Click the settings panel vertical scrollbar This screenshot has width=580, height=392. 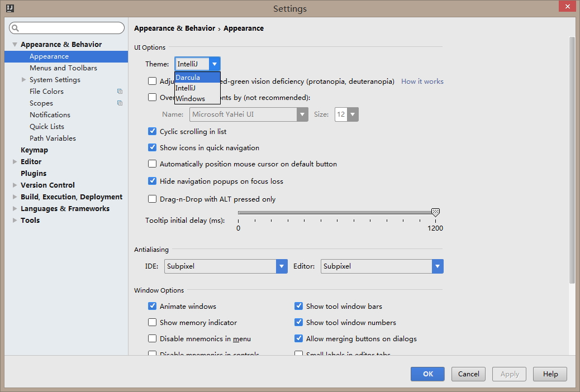tap(572, 160)
